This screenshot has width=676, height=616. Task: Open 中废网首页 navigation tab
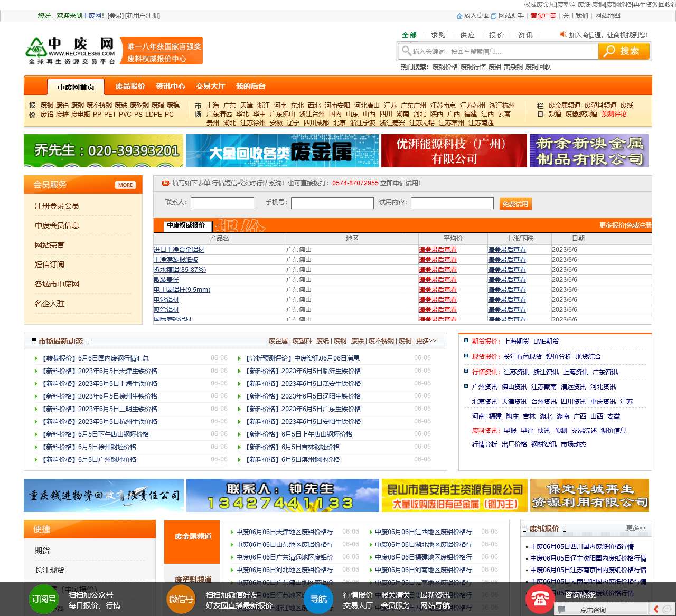76,87
